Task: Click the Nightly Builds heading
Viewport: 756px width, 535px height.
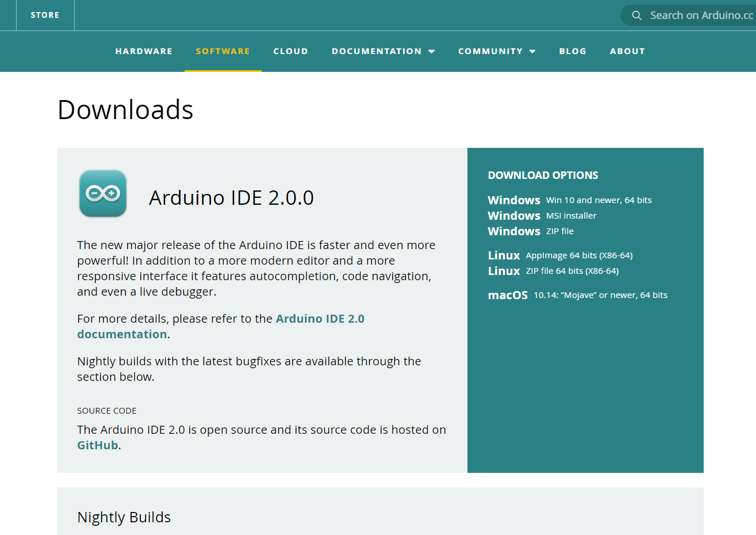Action: point(124,517)
